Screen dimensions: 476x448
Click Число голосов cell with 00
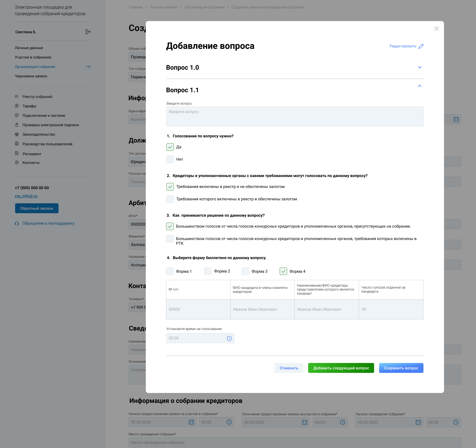(391, 309)
